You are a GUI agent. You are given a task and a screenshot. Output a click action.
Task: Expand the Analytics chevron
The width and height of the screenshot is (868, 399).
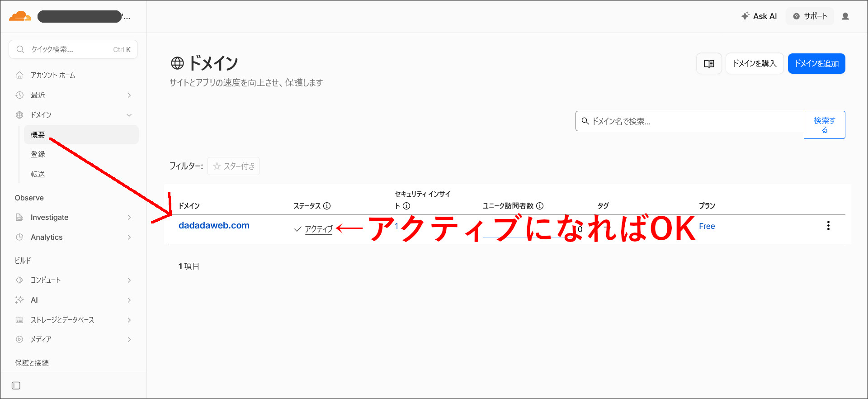pyautogui.click(x=129, y=237)
